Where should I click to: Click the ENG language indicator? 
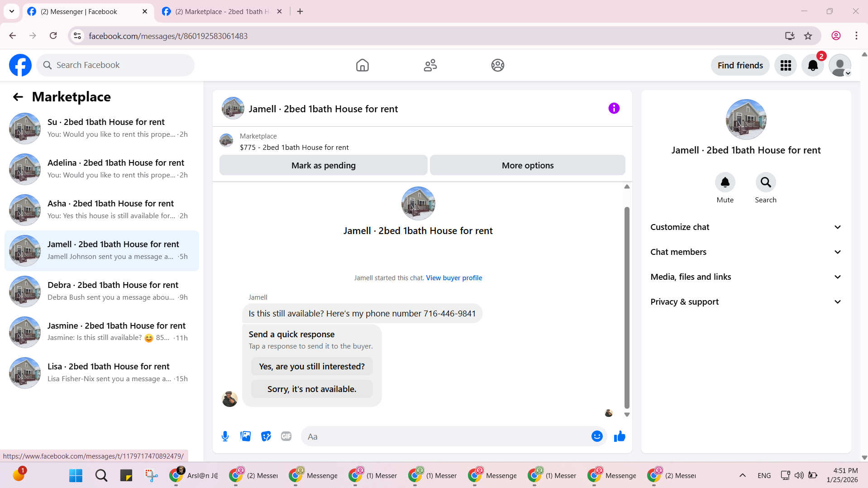click(764, 475)
